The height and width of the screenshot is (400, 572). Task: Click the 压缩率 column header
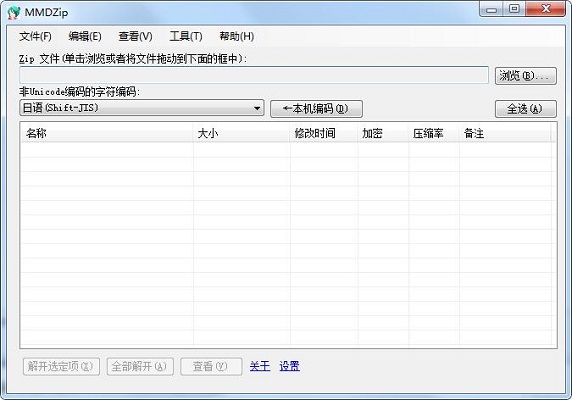pos(433,133)
